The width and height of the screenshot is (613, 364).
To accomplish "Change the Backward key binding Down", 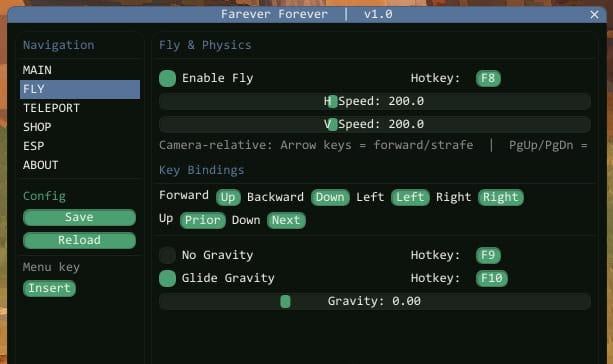I will click(330, 197).
